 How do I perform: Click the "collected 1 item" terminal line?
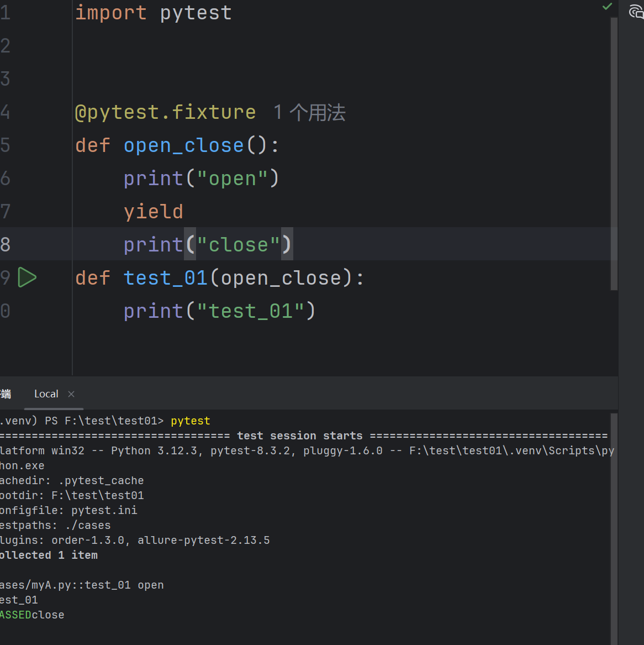coord(49,555)
